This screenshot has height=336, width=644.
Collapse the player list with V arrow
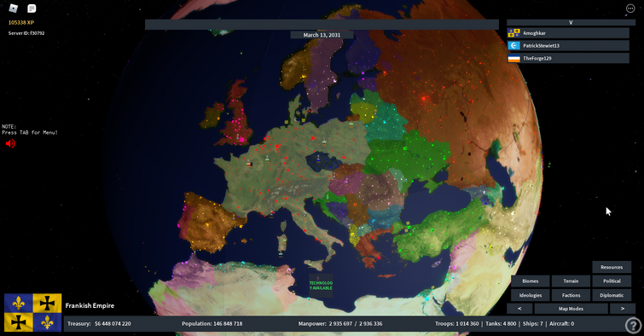[571, 22]
